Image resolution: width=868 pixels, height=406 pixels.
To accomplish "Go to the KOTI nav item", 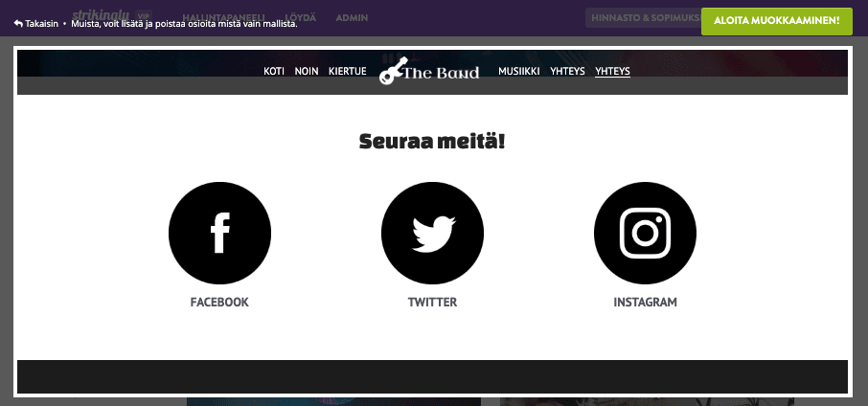I will click(x=274, y=72).
